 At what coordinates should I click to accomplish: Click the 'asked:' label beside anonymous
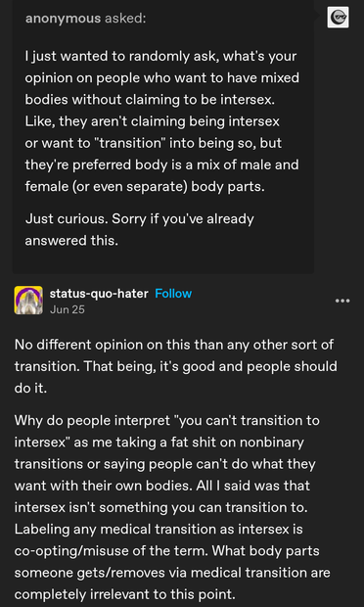click(125, 18)
